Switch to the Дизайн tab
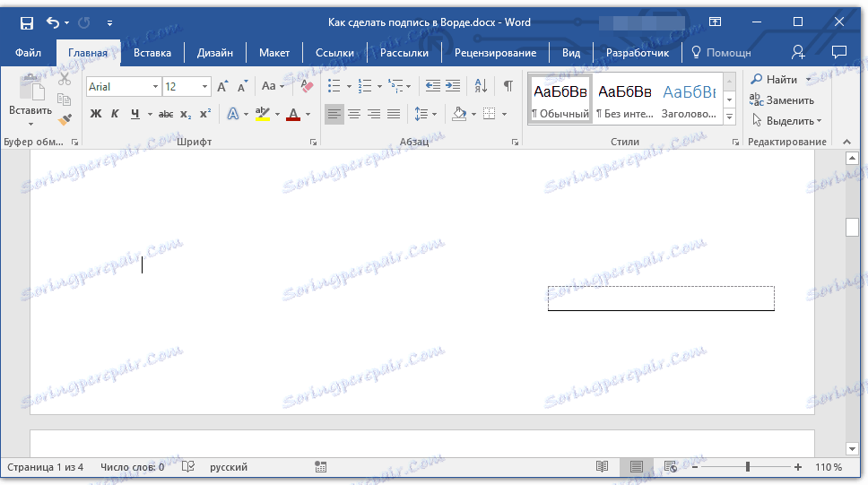This screenshot has width=868, height=485. [215, 53]
